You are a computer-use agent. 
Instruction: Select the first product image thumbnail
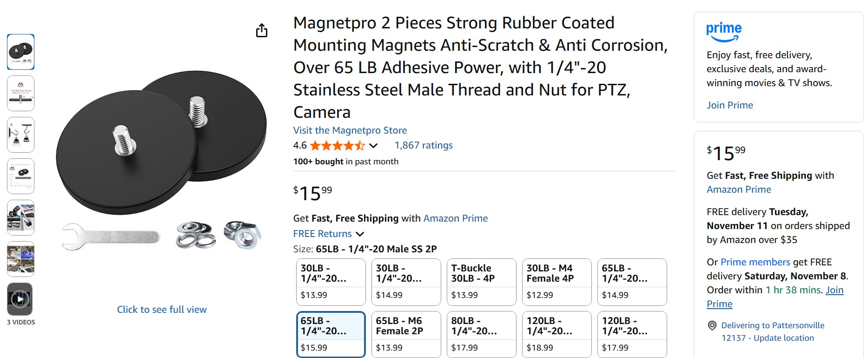point(21,52)
